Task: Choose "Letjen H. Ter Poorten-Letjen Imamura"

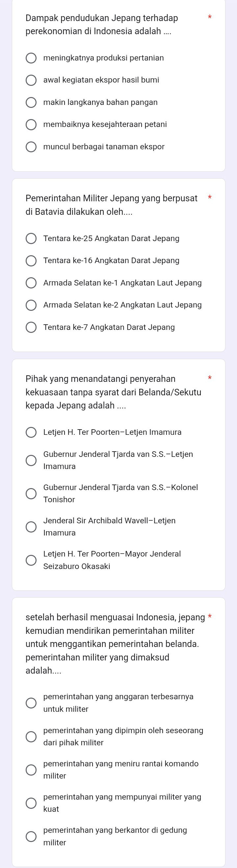Action: pos(31,432)
